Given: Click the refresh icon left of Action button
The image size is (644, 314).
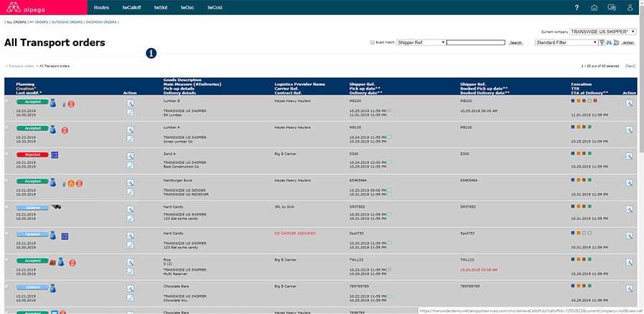Looking at the screenshot, I should coord(616,42).
